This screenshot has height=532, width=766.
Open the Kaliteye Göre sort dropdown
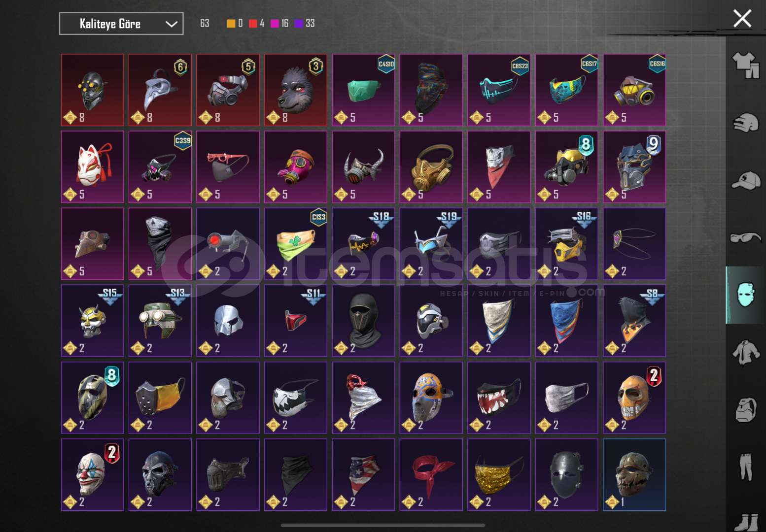(x=121, y=24)
